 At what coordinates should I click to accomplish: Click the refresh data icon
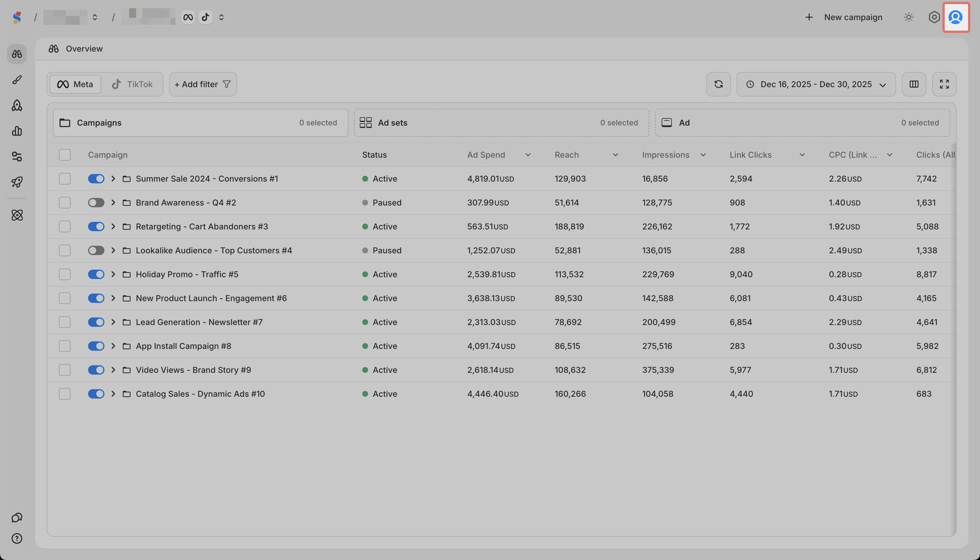coord(718,84)
